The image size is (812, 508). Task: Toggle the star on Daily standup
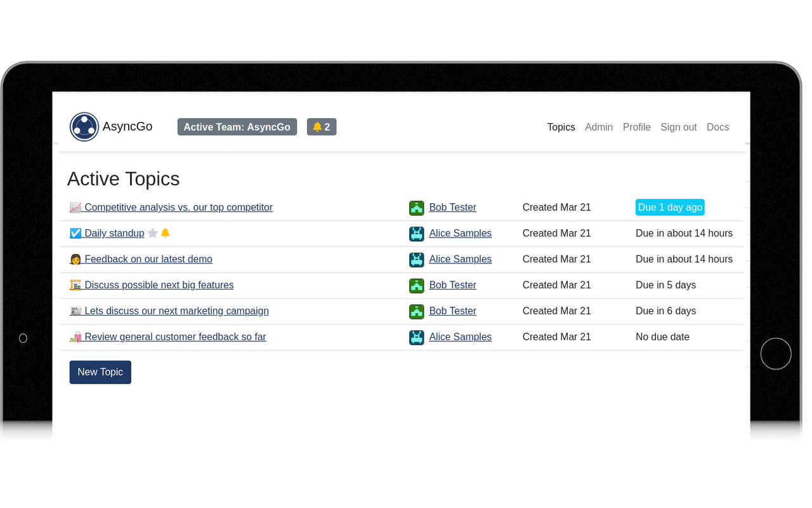pyautogui.click(x=153, y=233)
